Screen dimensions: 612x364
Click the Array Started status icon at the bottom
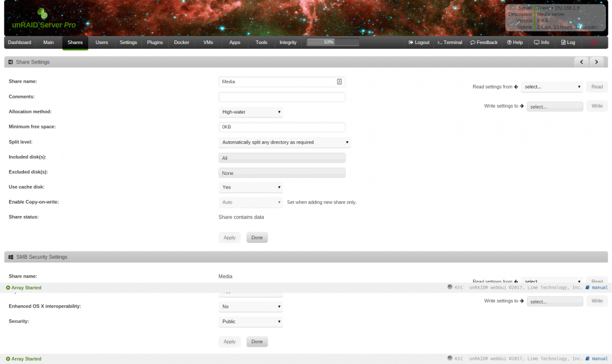point(8,358)
